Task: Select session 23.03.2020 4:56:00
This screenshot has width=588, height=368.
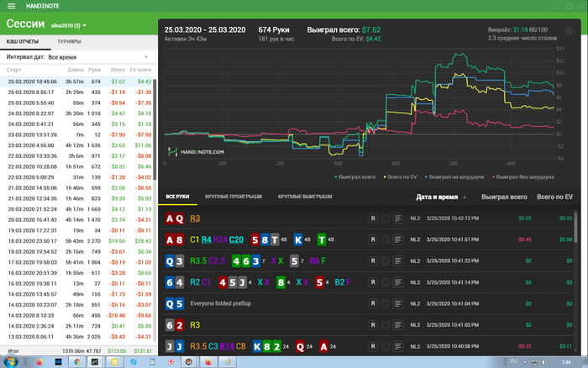Action: coord(78,145)
